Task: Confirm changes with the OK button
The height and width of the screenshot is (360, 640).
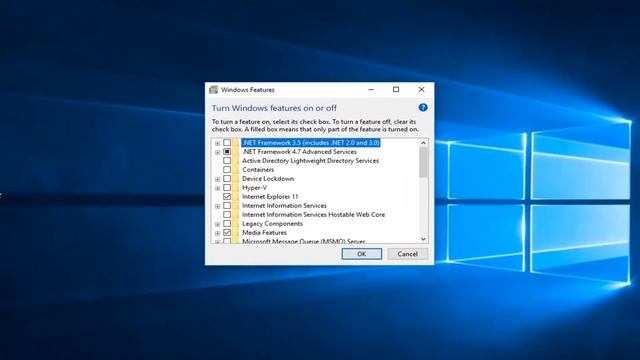Action: (362, 254)
